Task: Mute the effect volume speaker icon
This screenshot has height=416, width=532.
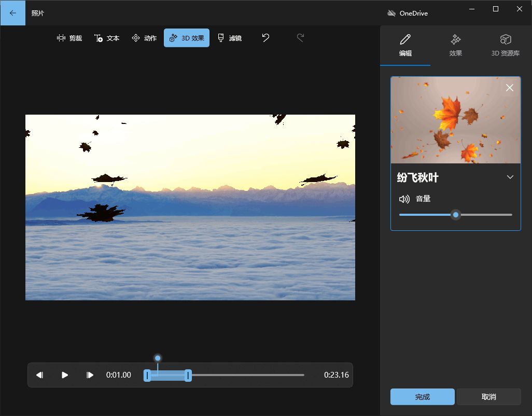Action: tap(404, 199)
